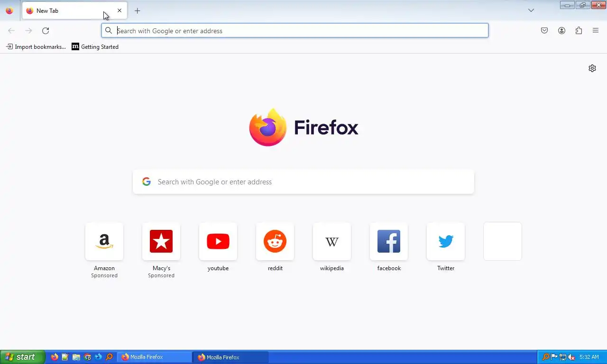Go forward using the forward arrow

(x=28, y=31)
